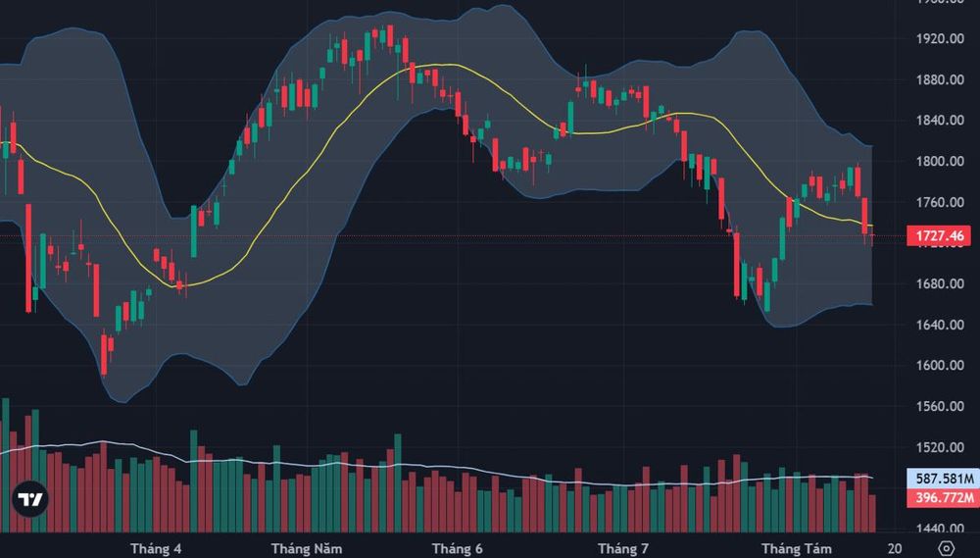The image size is (980, 558).
Task: Select the Tháng Tám time axis label
Action: point(797,548)
